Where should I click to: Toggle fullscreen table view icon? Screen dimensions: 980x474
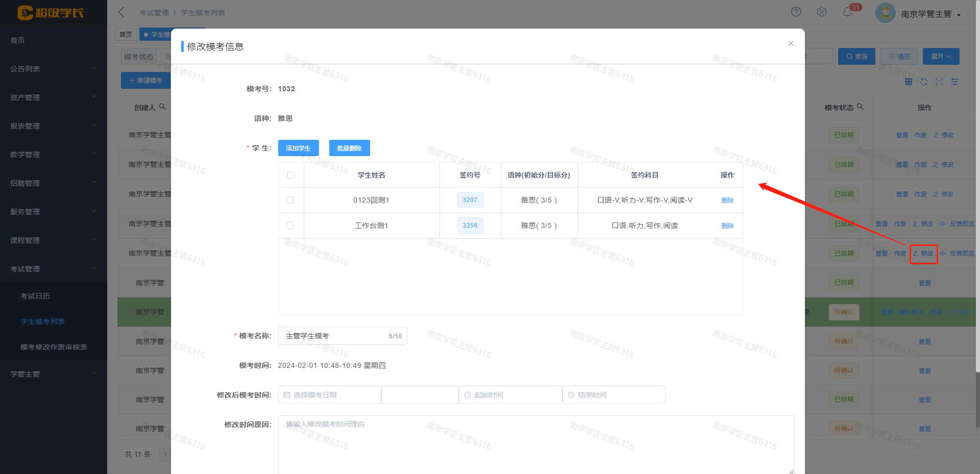(x=939, y=82)
